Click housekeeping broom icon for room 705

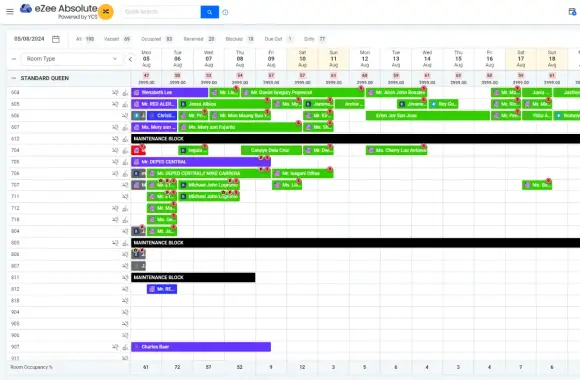coord(125,162)
